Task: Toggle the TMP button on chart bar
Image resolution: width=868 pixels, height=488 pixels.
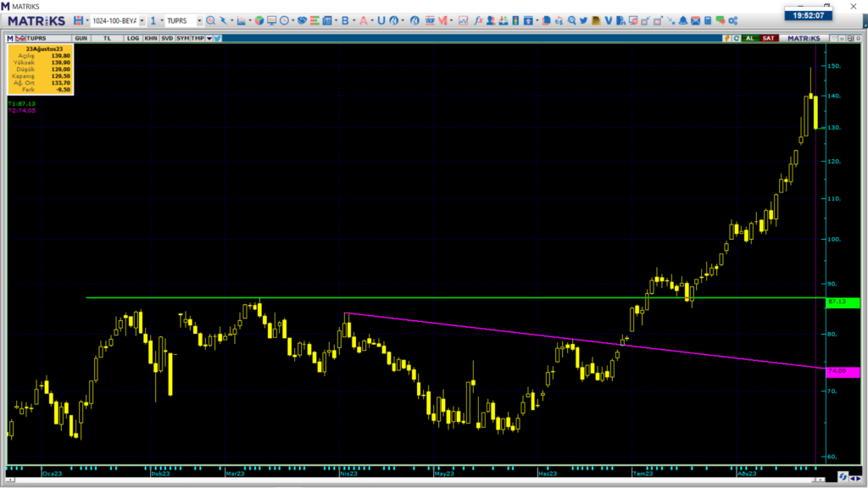Action: 197,38
